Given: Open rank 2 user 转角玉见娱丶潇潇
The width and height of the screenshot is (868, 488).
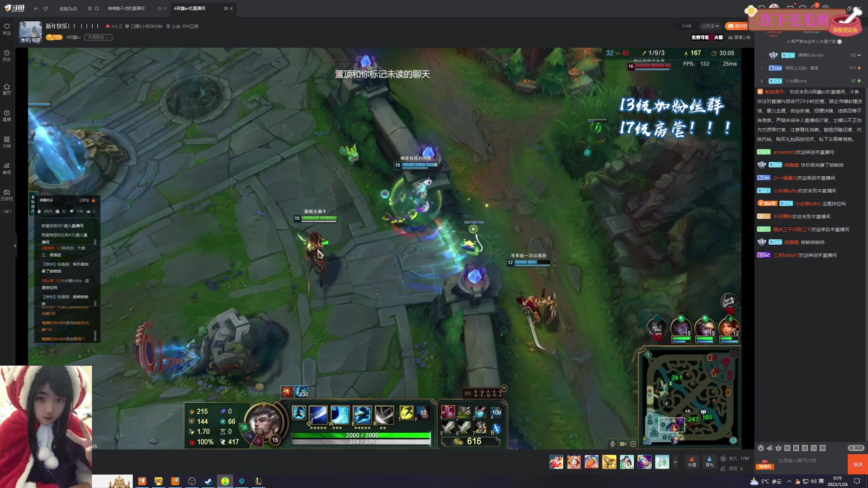Looking at the screenshot, I should pyautogui.click(x=802, y=68).
